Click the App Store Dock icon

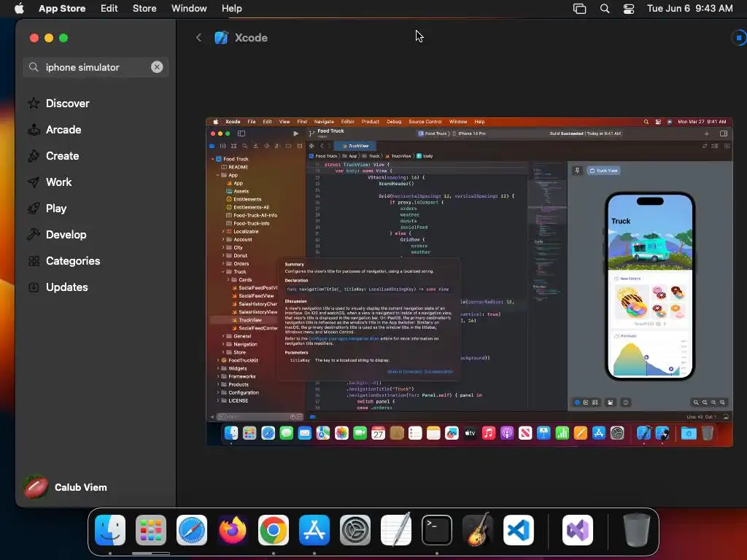pos(314,530)
